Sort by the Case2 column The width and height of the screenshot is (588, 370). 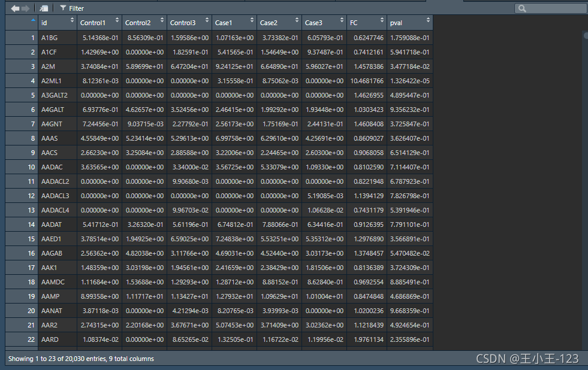279,23
